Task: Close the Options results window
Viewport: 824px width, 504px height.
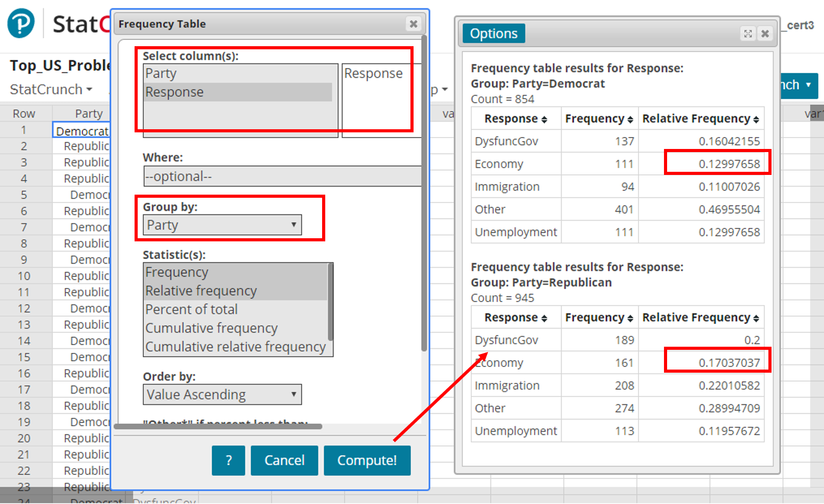Action: pyautogui.click(x=765, y=34)
